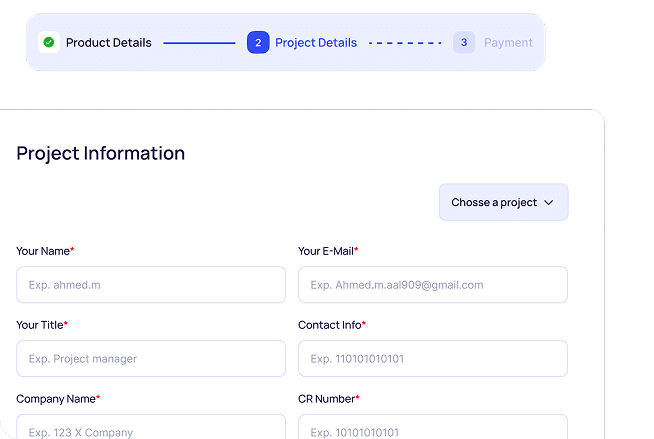This screenshot has height=439, width=654.
Task: Click the CR Number input box
Action: click(432, 429)
